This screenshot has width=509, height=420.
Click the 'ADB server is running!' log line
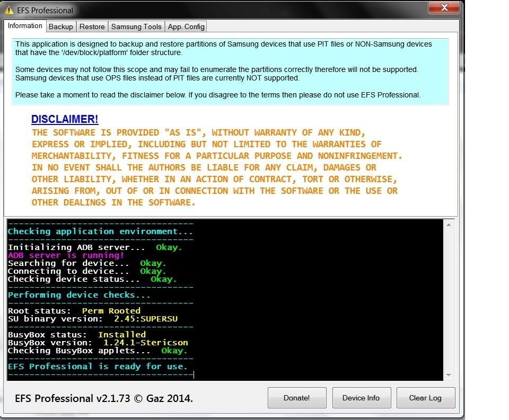66,255
